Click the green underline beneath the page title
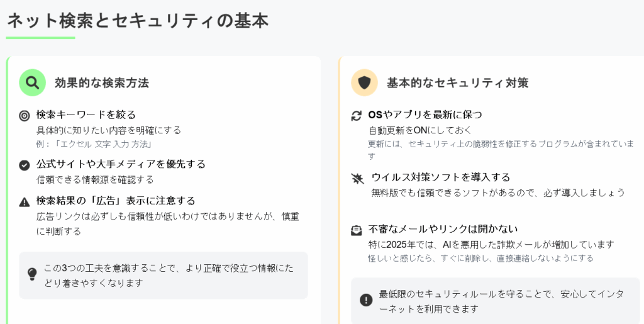Image resolution: width=644 pixels, height=324 pixels. [41, 38]
